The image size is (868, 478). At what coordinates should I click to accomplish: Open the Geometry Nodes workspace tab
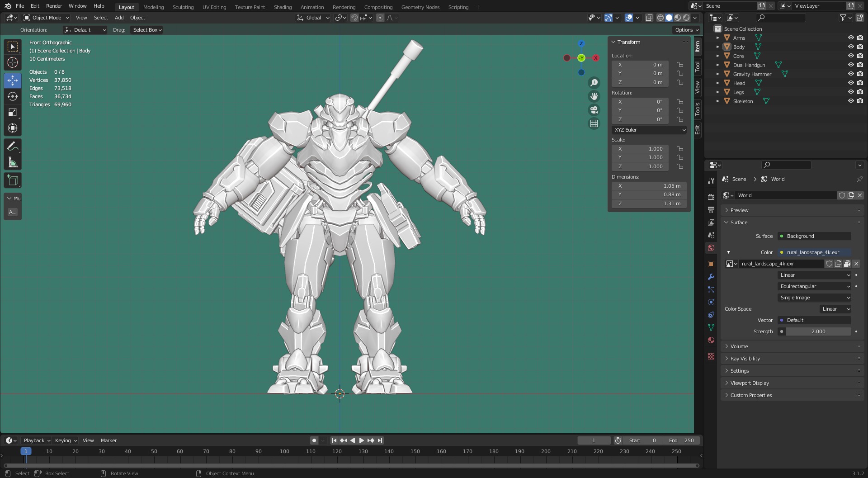(420, 7)
